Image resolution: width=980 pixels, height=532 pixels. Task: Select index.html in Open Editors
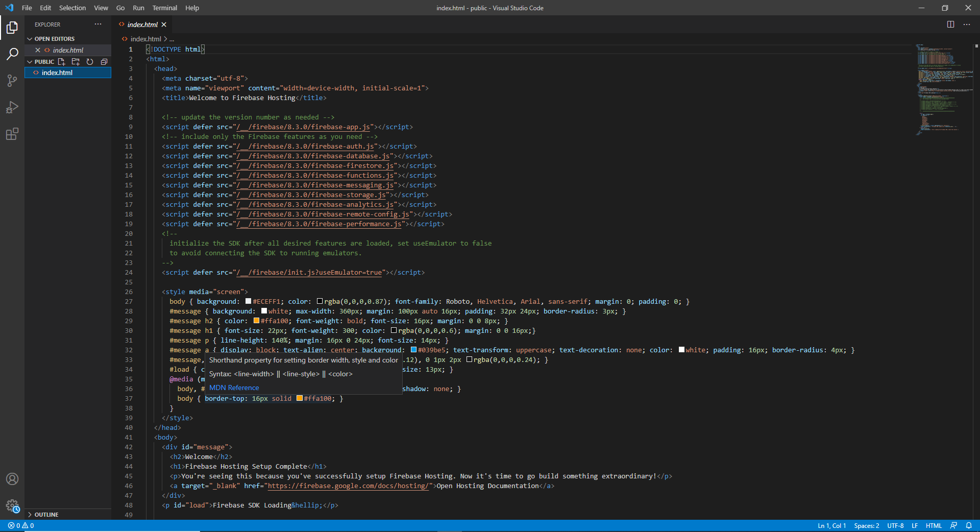tap(67, 50)
